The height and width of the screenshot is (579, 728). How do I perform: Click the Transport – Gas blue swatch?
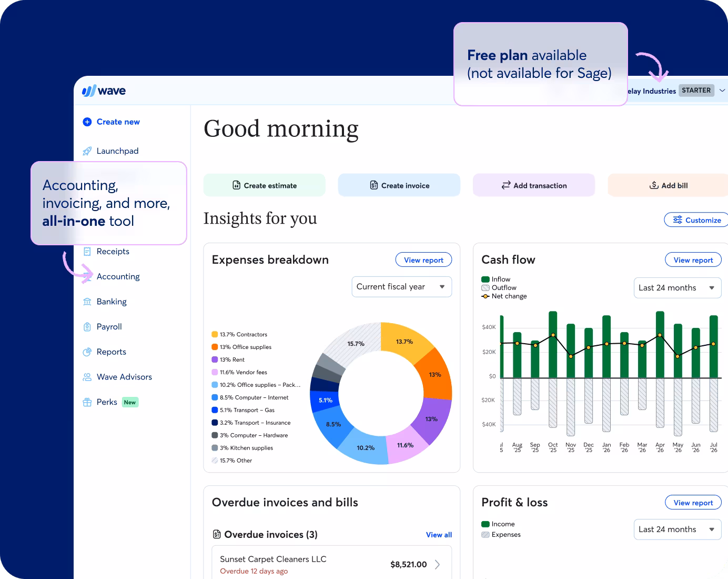(x=215, y=410)
